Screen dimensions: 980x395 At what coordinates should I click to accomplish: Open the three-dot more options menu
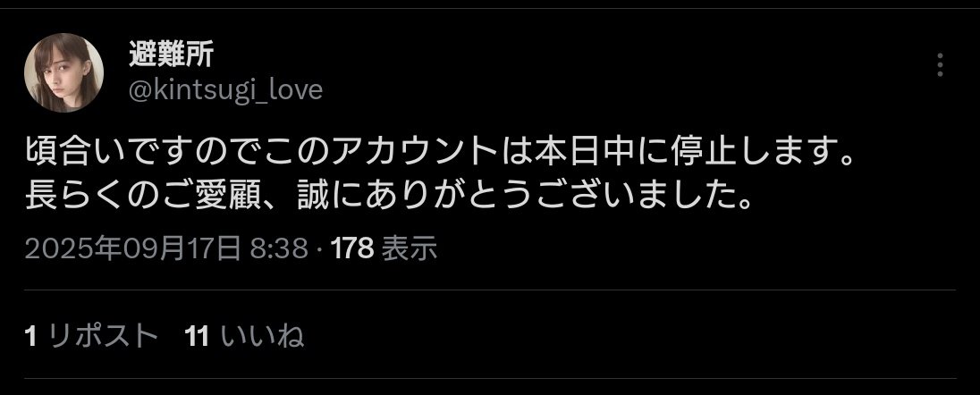pos(940,65)
